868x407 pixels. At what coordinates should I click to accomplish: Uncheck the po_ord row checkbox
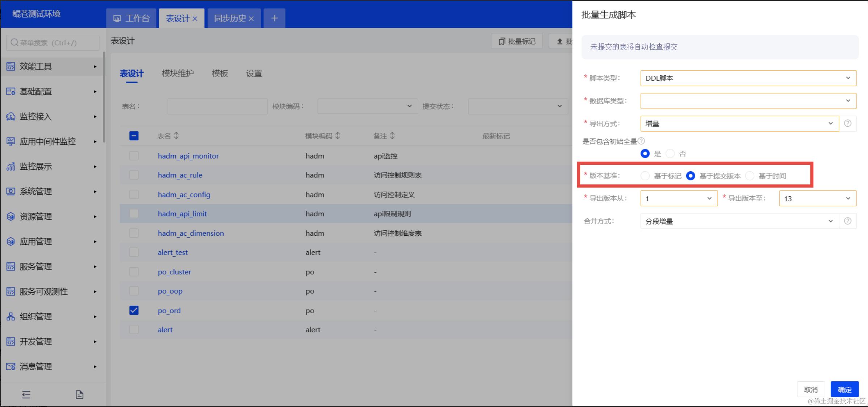(134, 310)
